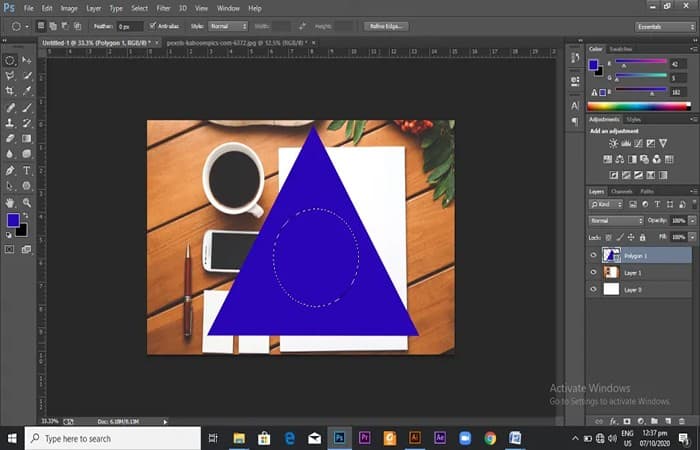Click the Refine Edge button
The height and width of the screenshot is (450, 700).
click(x=386, y=26)
